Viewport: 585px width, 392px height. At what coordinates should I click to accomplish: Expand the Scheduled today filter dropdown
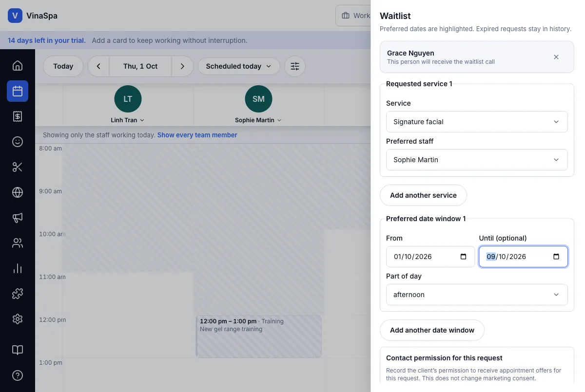coord(239,66)
